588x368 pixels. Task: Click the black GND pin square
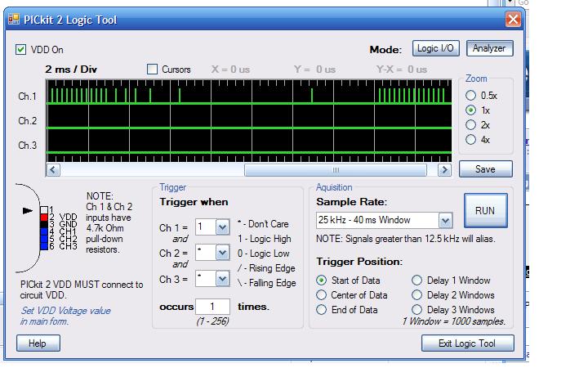(44, 224)
